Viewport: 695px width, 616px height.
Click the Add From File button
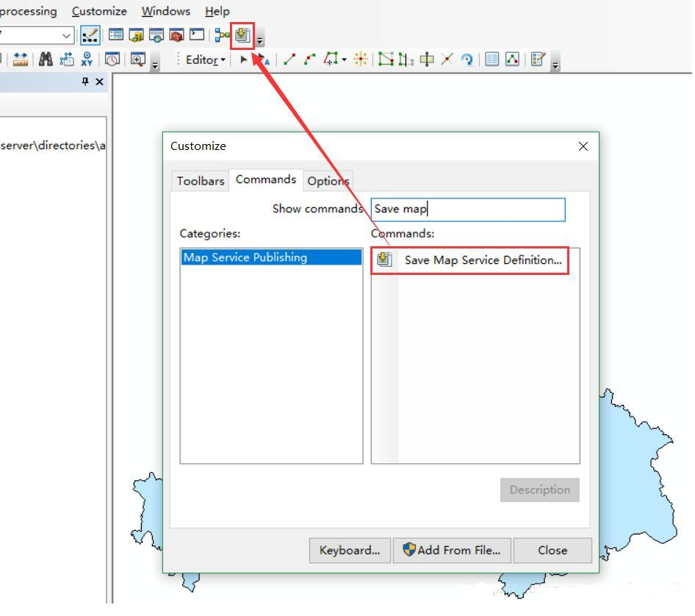pyautogui.click(x=452, y=551)
